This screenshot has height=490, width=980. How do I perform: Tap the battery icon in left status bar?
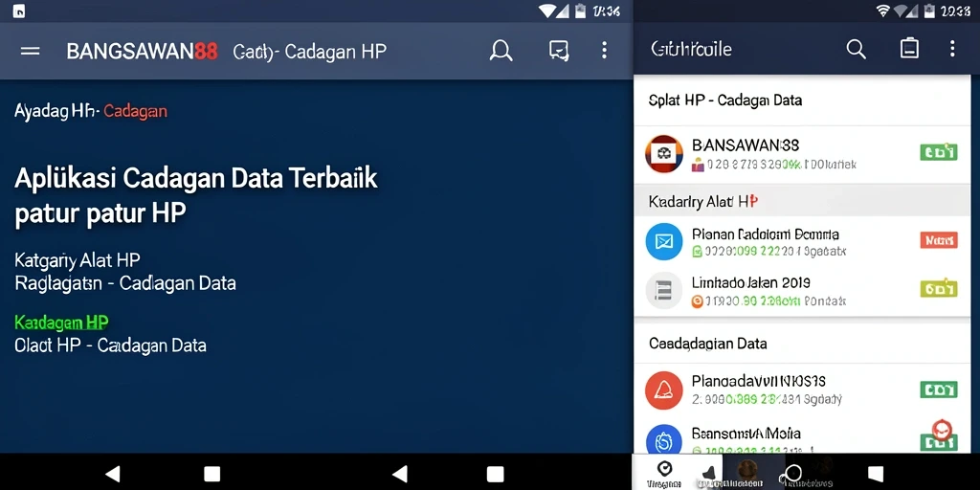tap(580, 11)
